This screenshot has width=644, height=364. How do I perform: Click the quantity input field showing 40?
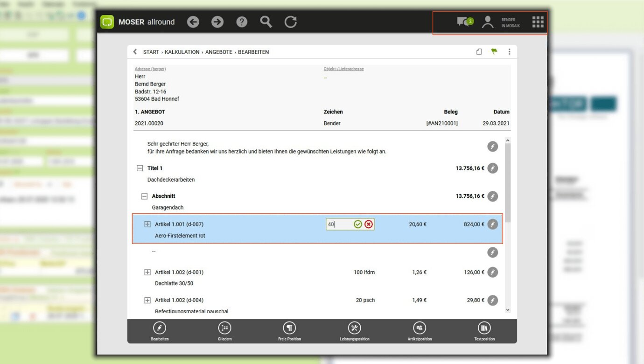(x=338, y=224)
